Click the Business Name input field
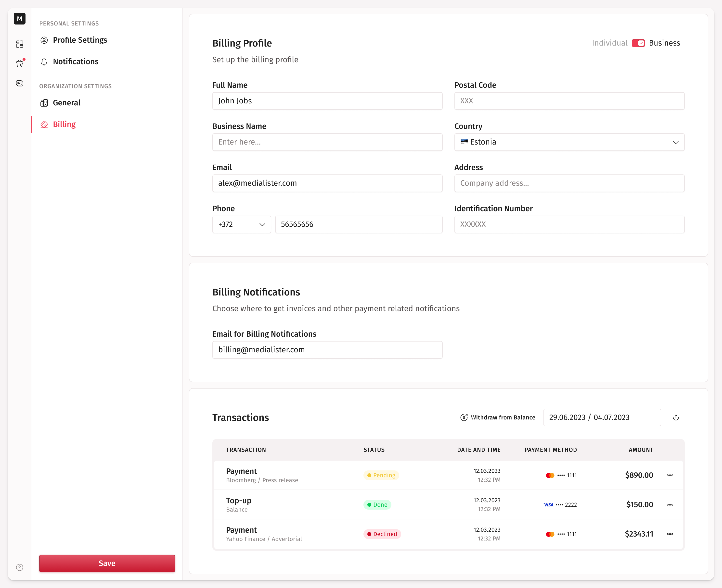The height and width of the screenshot is (588, 722). click(x=327, y=142)
